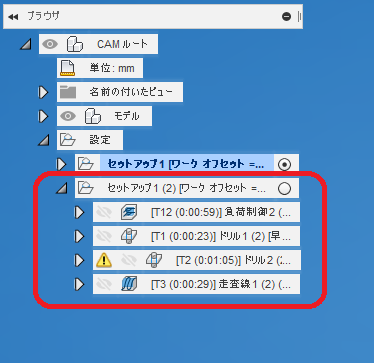
Task: Select the モデル label
Action: (127, 116)
